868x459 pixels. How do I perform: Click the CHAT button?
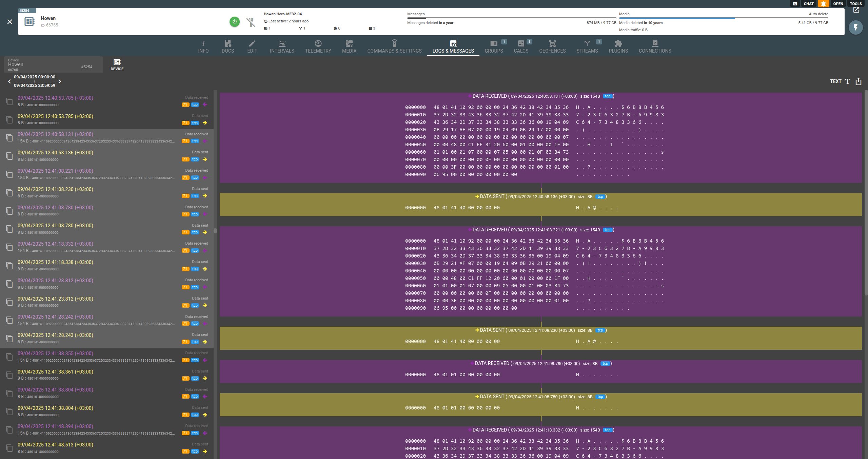[x=808, y=4]
